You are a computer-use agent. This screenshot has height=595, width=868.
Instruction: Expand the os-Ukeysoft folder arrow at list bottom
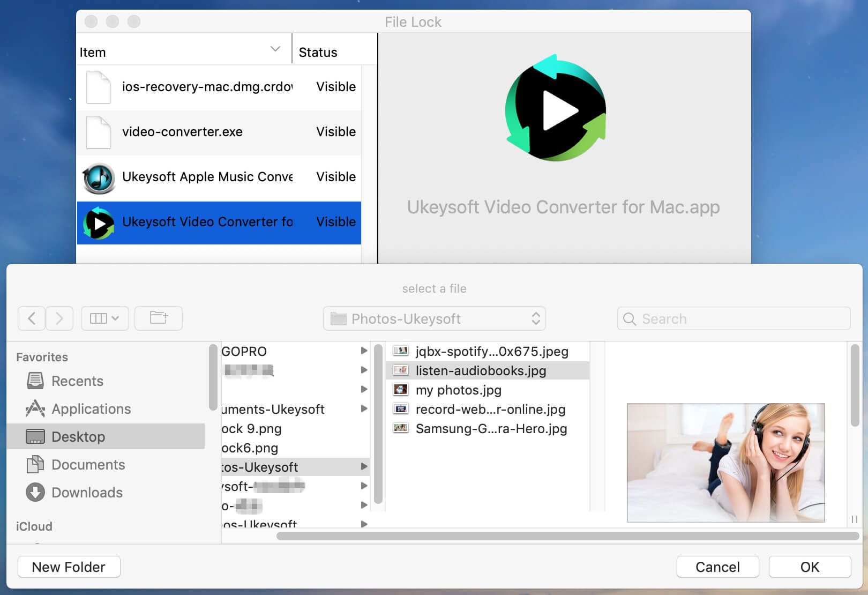tap(364, 524)
